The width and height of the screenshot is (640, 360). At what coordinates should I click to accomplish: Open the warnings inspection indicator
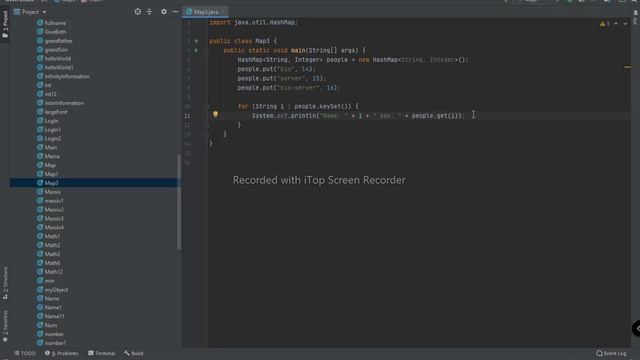pyautogui.click(x=604, y=24)
